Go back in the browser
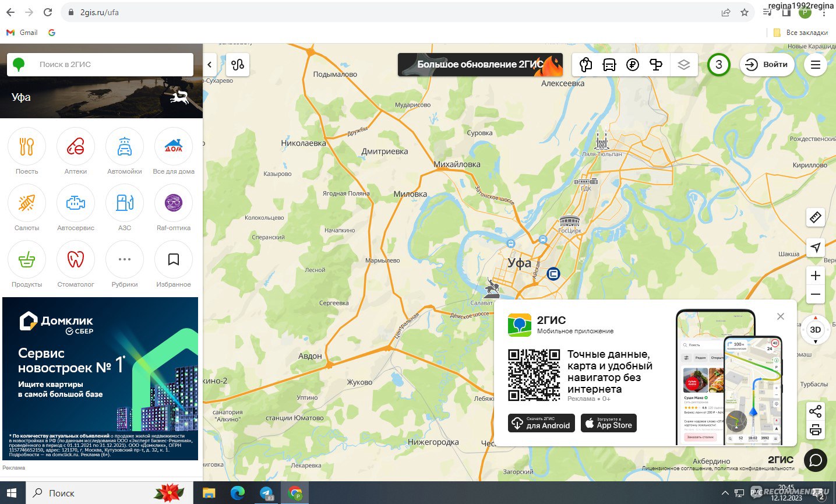The width and height of the screenshot is (836, 504). tap(10, 12)
